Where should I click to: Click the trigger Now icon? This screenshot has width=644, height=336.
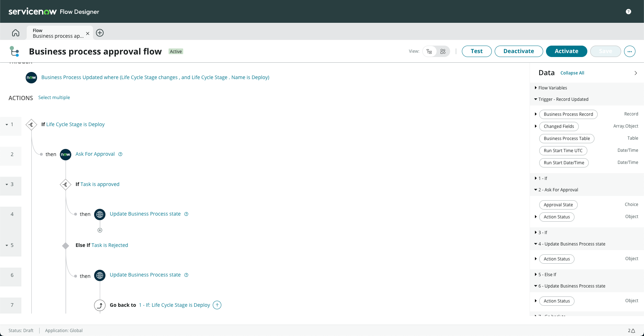point(31,77)
